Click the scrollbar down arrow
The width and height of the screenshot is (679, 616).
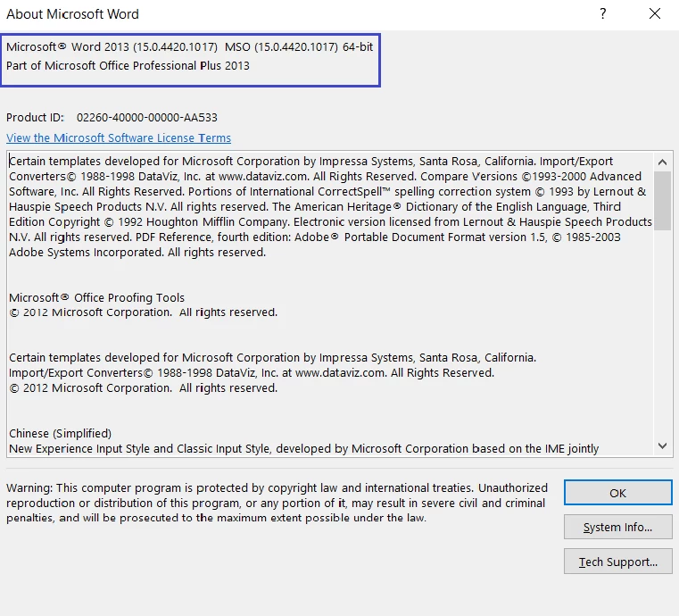tap(662, 445)
